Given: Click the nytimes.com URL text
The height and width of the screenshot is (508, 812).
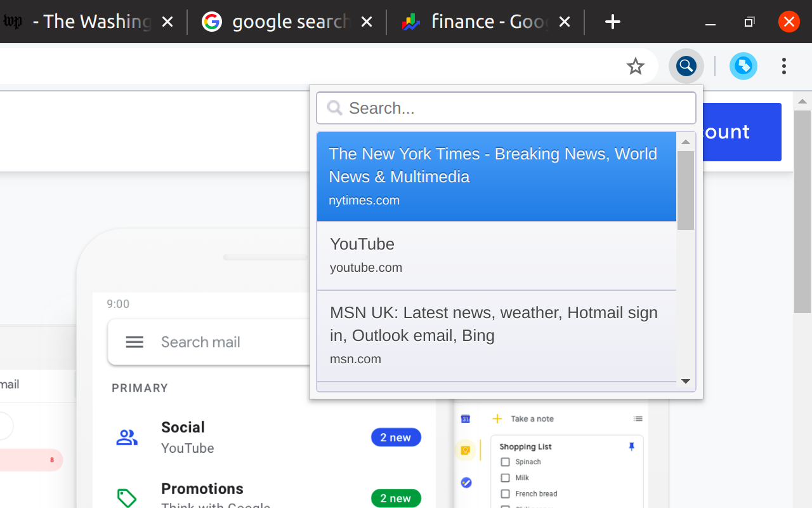Looking at the screenshot, I should [x=364, y=201].
